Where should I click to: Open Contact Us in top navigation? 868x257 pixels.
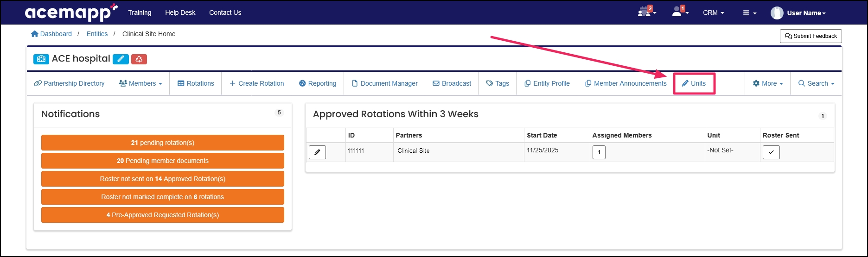point(225,13)
